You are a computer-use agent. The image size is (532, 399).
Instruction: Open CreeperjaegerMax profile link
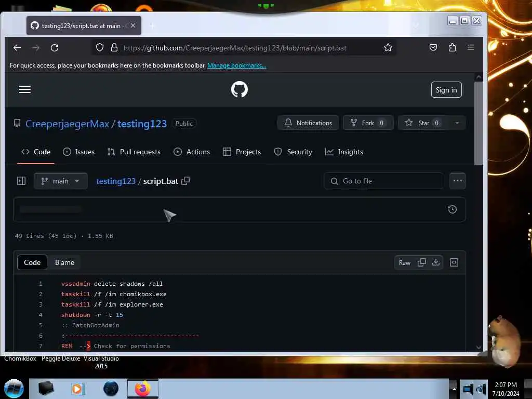(67, 124)
